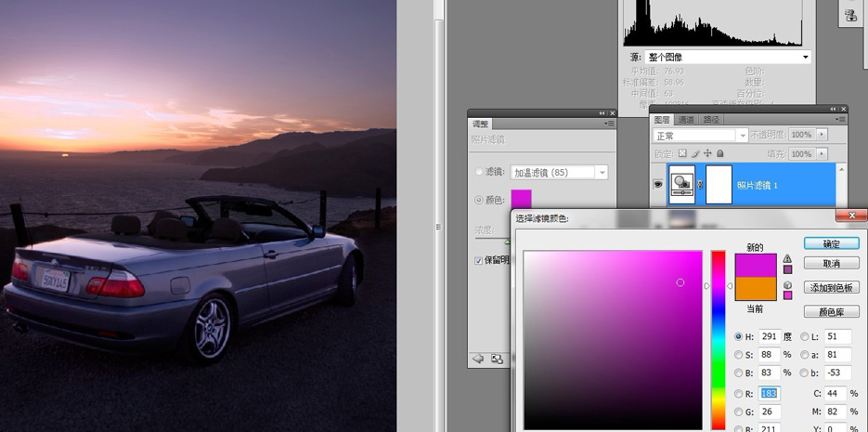Select the 颜色 radio button
Image resolution: width=868 pixels, height=432 pixels.
click(x=479, y=200)
